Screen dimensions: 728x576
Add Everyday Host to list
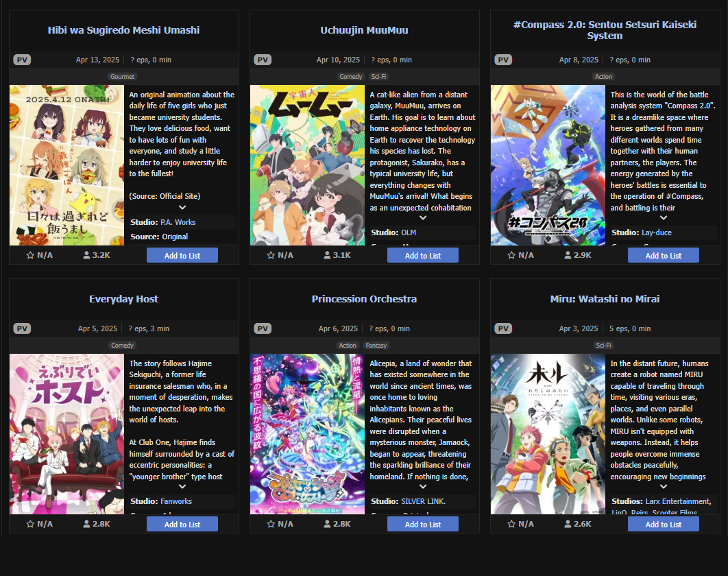[x=182, y=525]
